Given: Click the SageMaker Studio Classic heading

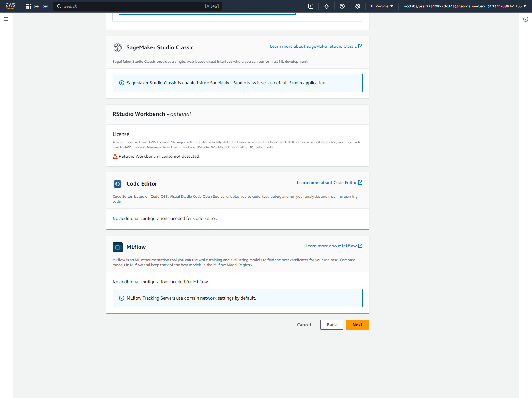Looking at the screenshot, I should coord(160,47).
